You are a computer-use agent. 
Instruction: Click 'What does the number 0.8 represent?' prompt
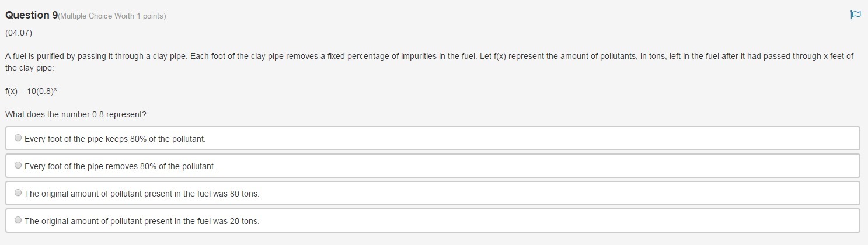[75, 114]
